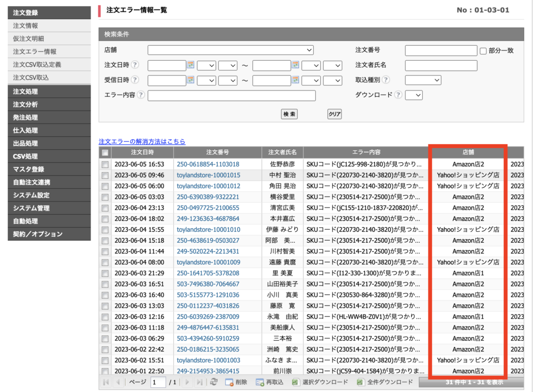
Task: Sort by 店舗 column header
Action: [468, 152]
